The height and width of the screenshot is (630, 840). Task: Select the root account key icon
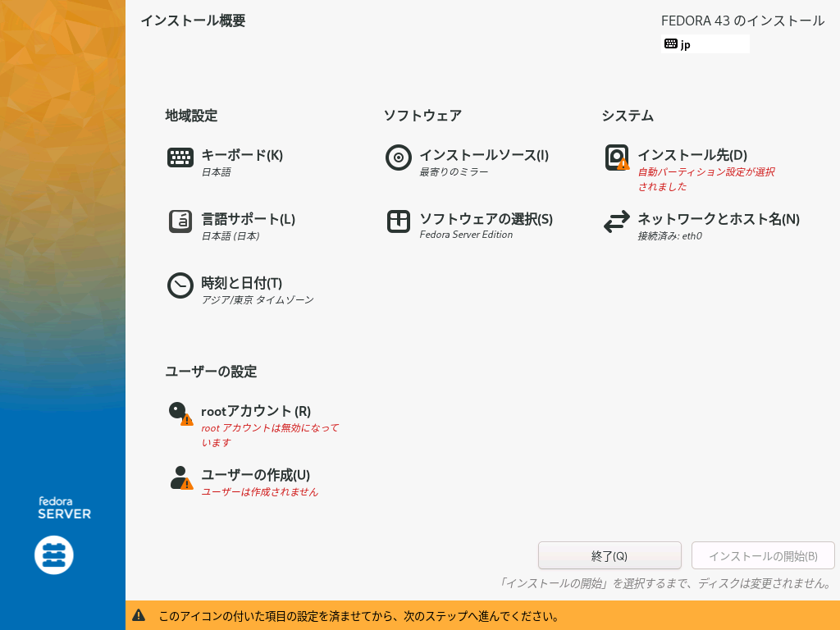[180, 413]
